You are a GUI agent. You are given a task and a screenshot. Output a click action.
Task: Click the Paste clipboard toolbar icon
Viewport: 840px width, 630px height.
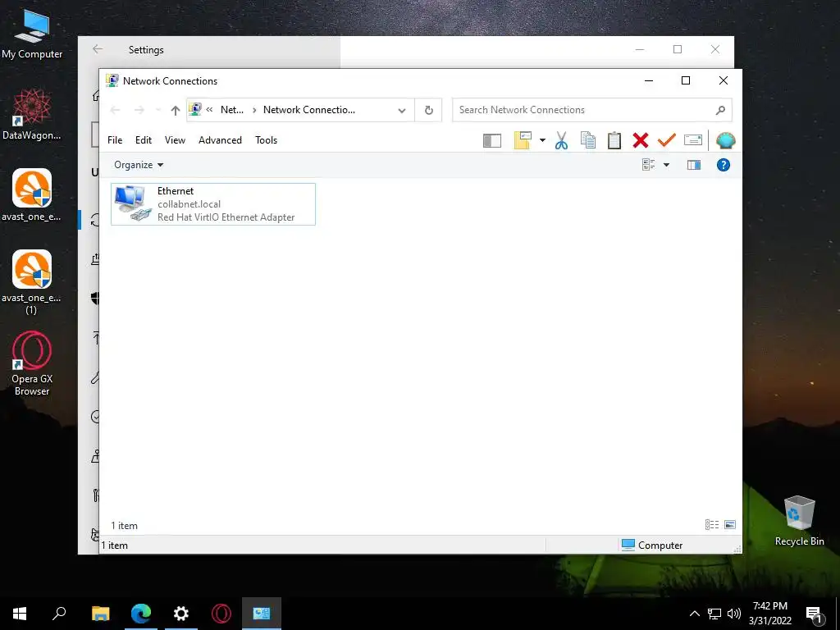(x=614, y=140)
